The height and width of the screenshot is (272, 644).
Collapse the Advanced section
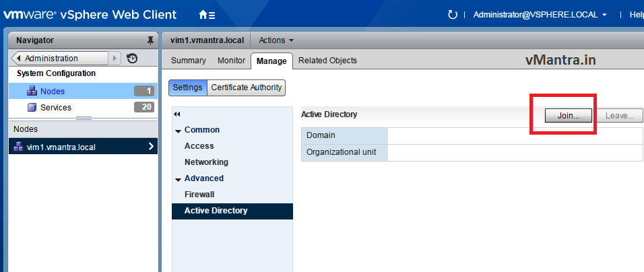pos(178,180)
